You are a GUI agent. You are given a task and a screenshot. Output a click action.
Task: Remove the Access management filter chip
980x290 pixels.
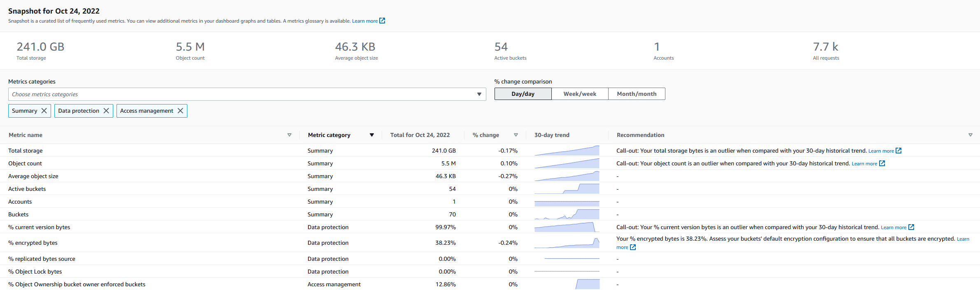(180, 111)
